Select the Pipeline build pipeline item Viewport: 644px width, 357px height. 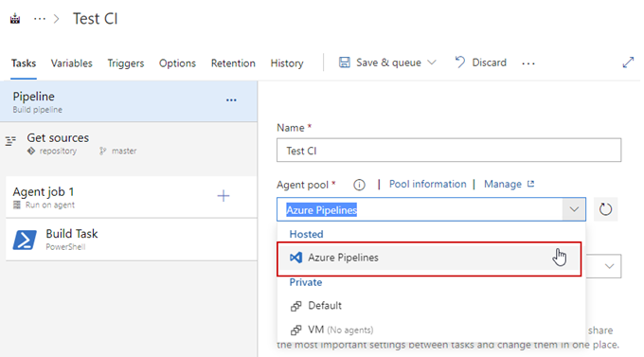click(129, 101)
